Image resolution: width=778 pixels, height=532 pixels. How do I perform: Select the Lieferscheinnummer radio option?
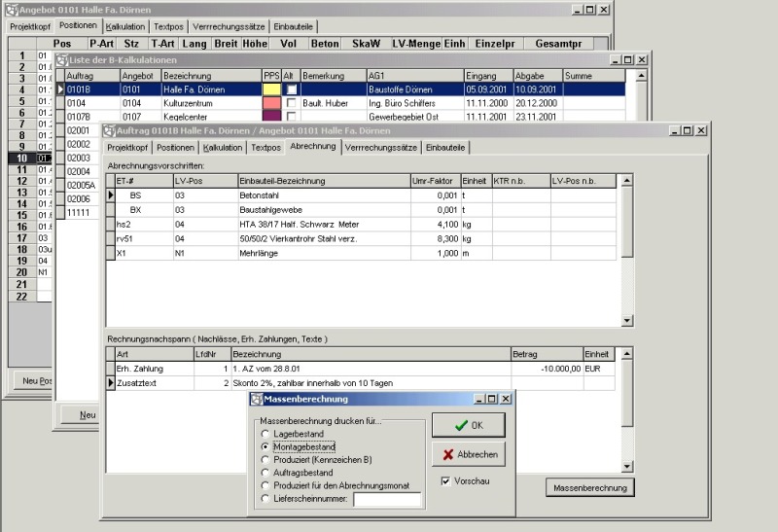tap(265, 498)
